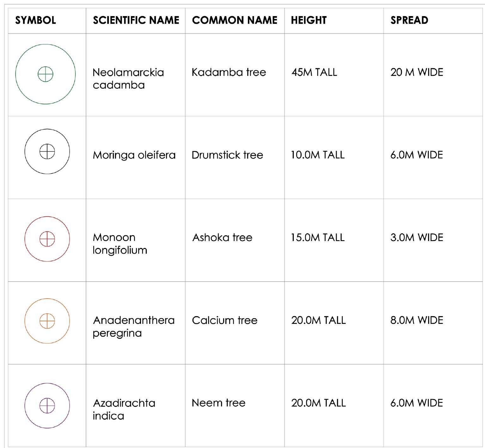This screenshot has height=448, width=485.
Task: Select the red Ashoka tree symbol
Action: (47, 239)
